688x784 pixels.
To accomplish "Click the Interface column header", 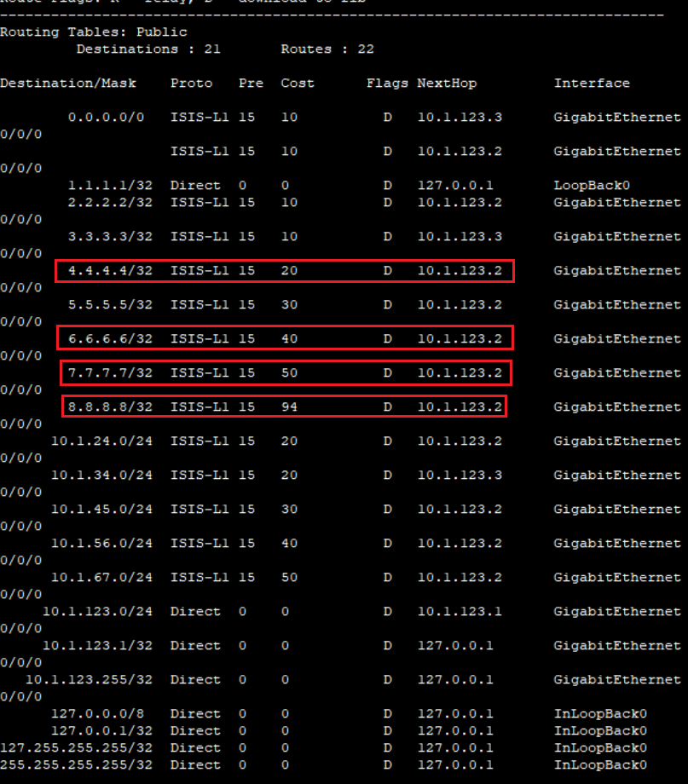I will point(592,83).
